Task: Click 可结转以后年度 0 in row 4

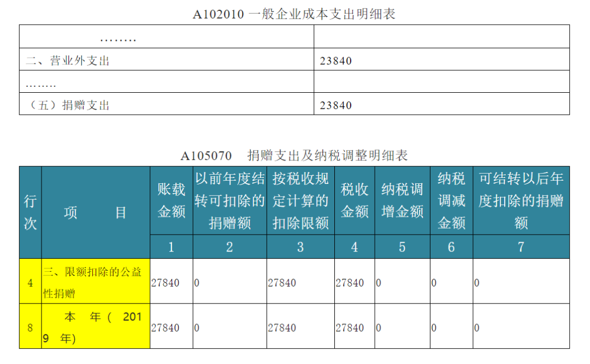Action: [x=477, y=283]
